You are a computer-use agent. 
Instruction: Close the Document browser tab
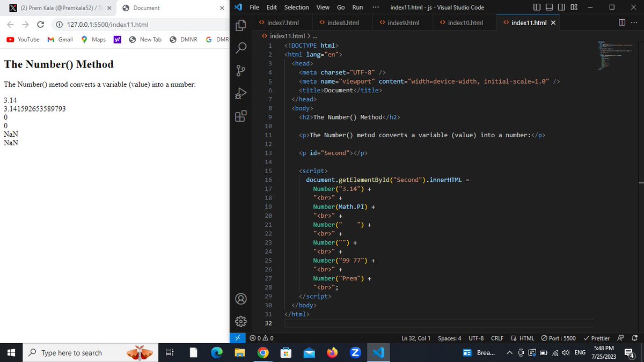[222, 8]
